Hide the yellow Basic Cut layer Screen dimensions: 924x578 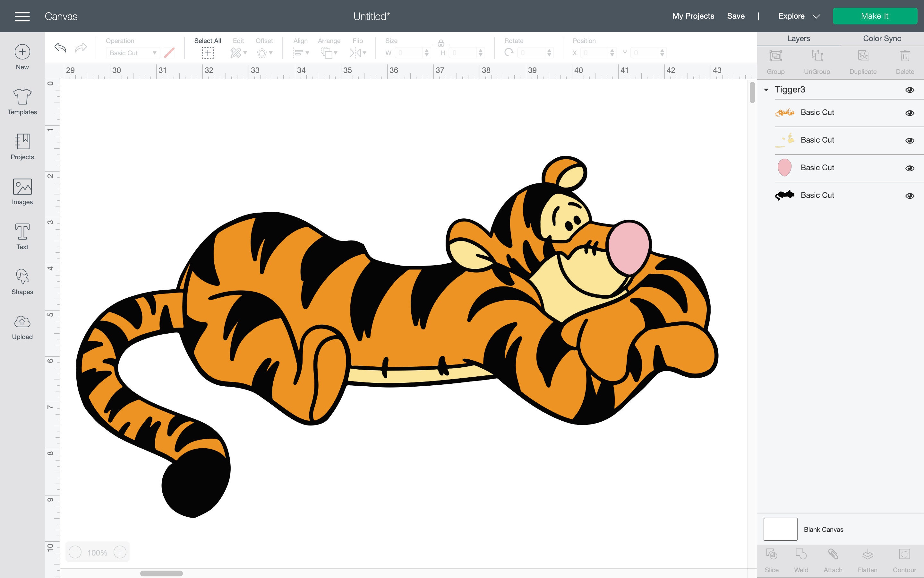point(910,140)
